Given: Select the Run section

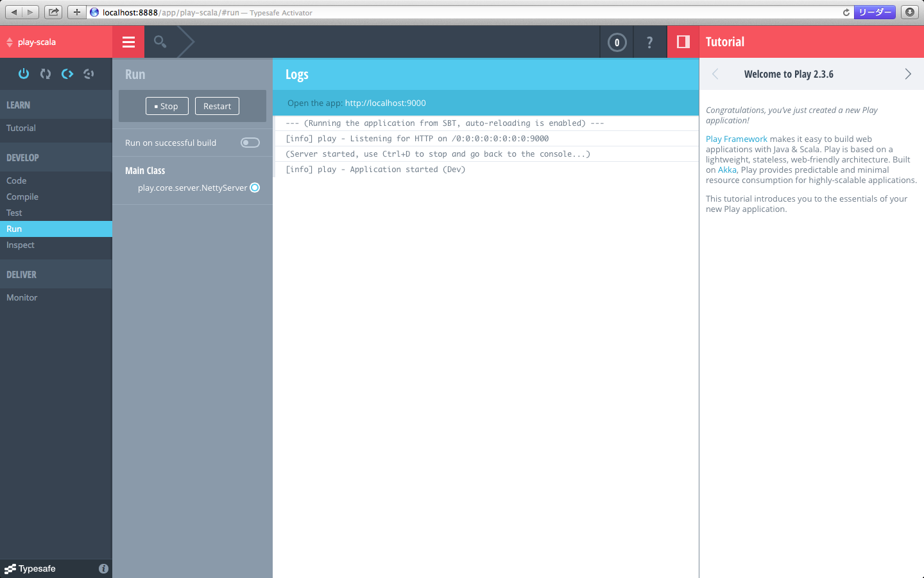Looking at the screenshot, I should (56, 229).
